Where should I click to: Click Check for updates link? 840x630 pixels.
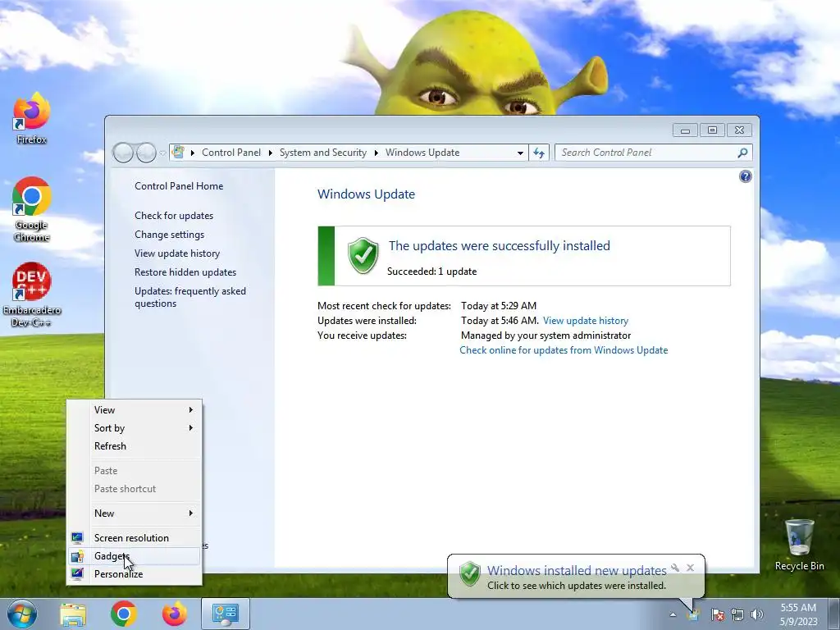(x=174, y=216)
